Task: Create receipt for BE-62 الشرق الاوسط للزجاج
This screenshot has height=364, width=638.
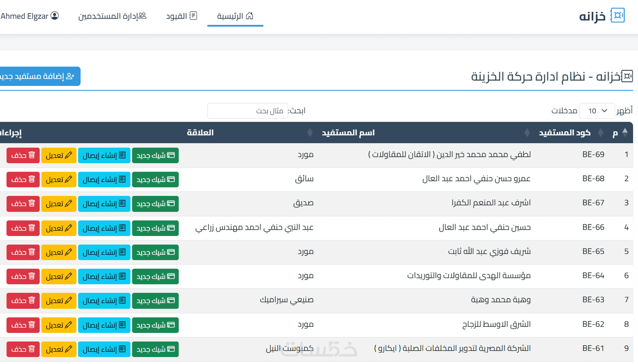Action: [104, 325]
